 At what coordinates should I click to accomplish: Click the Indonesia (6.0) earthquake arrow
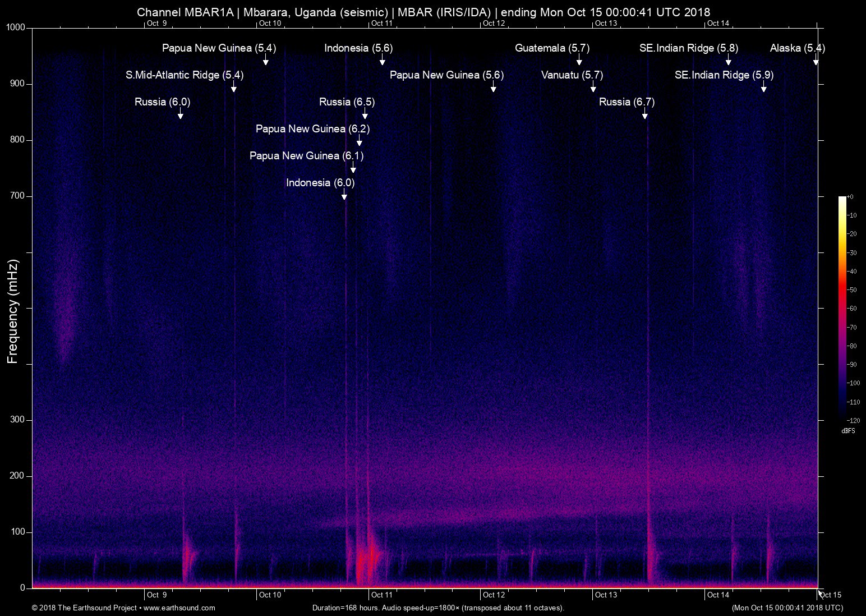[x=320, y=183]
